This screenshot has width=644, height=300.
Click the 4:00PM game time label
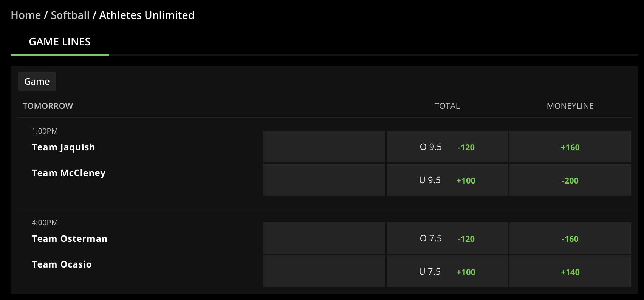(45, 223)
